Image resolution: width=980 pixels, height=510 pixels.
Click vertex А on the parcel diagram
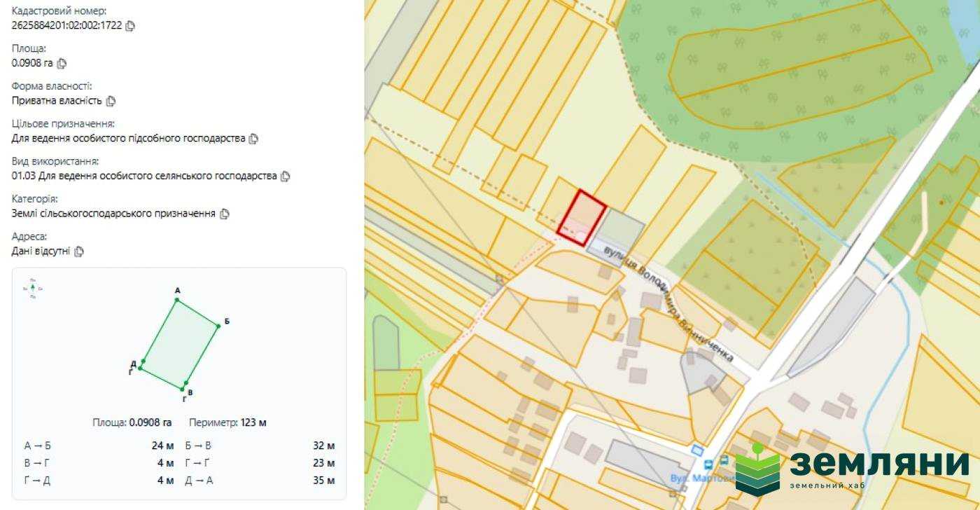pos(177,300)
